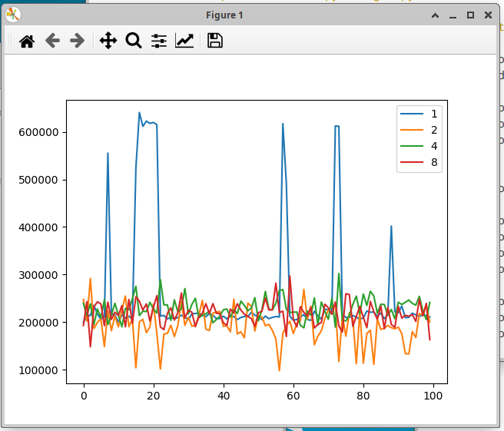504x431 pixels.
Task: Open the edit axis and curve parameters icon
Action: 184,41
